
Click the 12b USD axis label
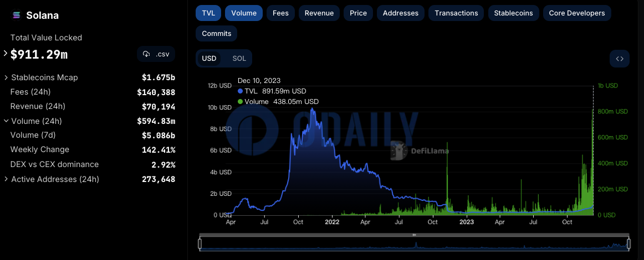click(x=219, y=86)
